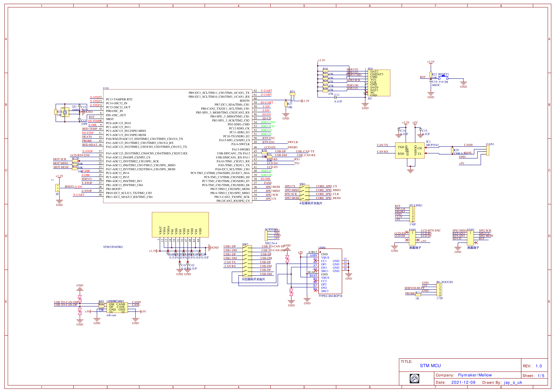The image size is (555, 392).
Task: Select the date "2021-12-09"
Action: [x=463, y=382]
